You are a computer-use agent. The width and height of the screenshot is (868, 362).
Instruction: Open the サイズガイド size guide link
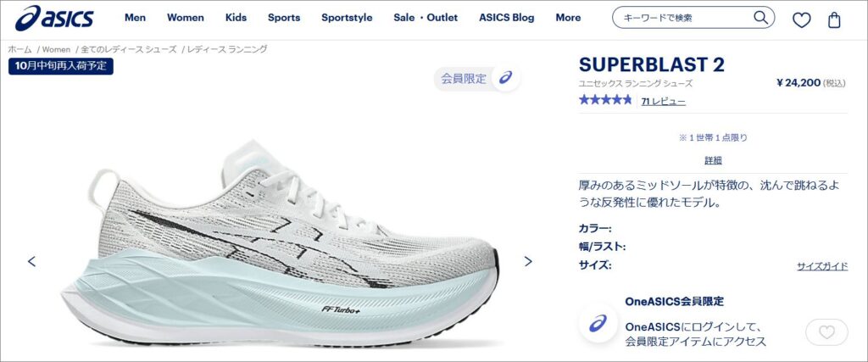pos(822,266)
